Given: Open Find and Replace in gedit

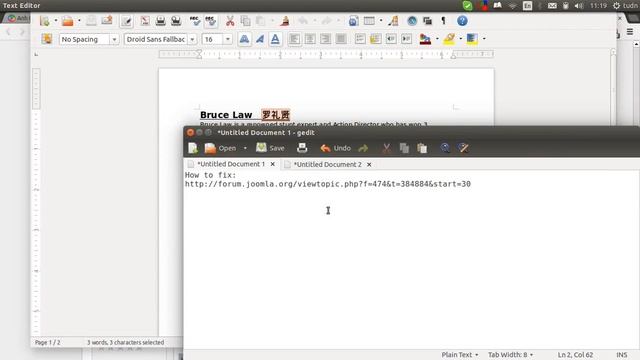Looking at the screenshot, I should (x=463, y=148).
